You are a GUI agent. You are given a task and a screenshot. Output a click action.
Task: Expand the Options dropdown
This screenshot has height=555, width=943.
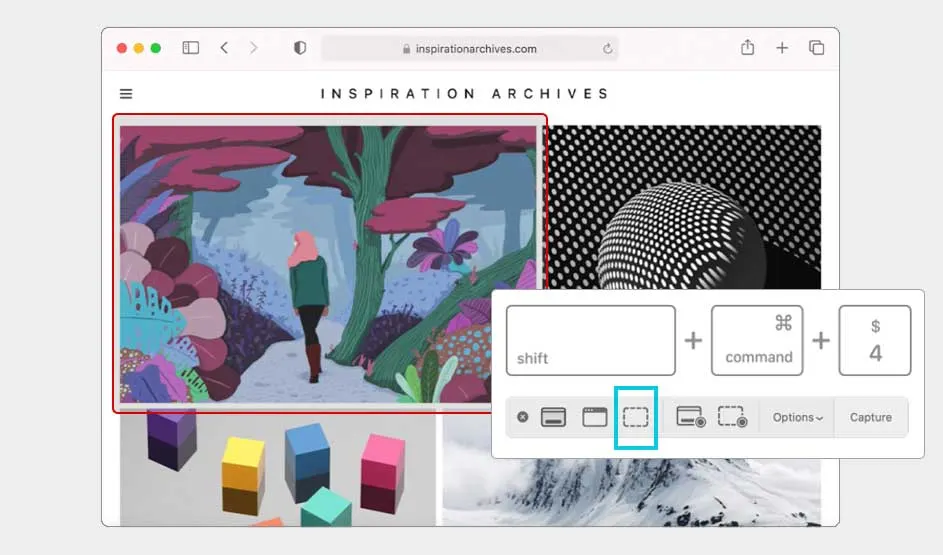click(797, 417)
